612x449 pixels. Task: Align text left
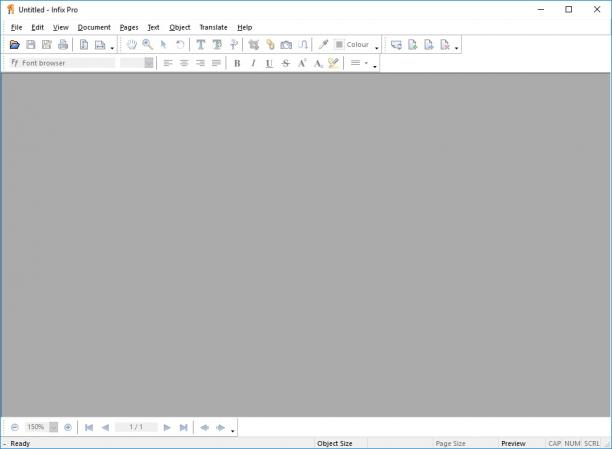(168, 63)
